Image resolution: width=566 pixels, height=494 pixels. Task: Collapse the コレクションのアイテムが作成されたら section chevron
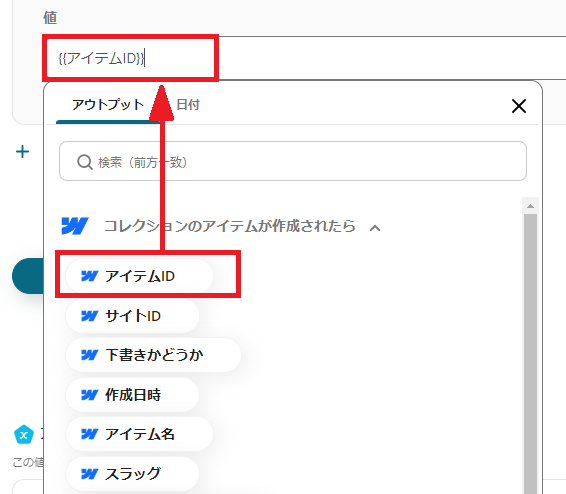(x=375, y=228)
